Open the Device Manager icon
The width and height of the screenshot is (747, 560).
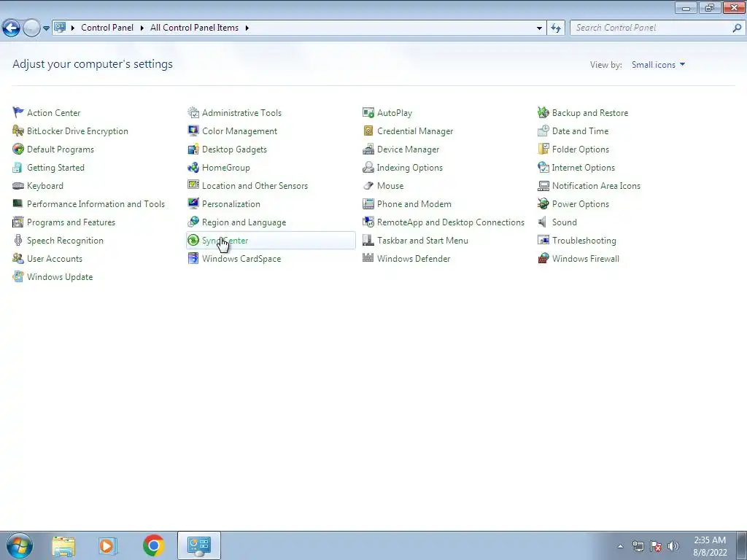click(368, 149)
